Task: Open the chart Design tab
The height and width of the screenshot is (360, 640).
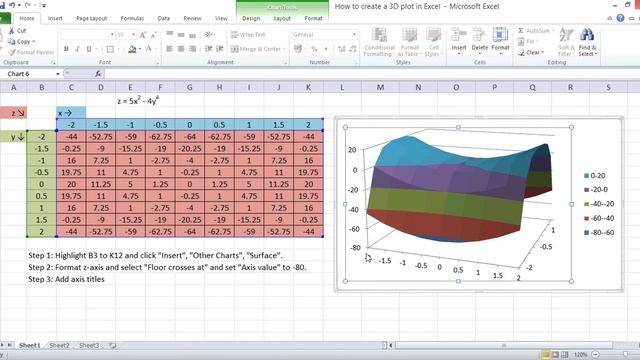Action: pos(251,18)
